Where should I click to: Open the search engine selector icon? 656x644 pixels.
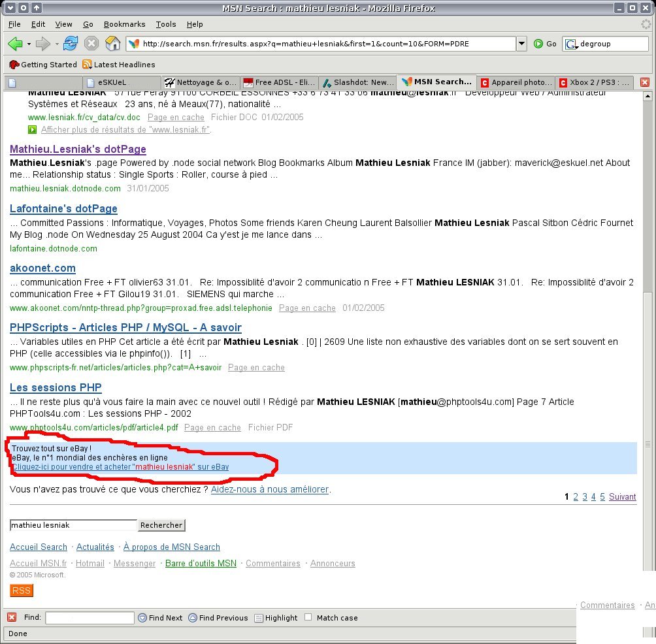[x=571, y=44]
